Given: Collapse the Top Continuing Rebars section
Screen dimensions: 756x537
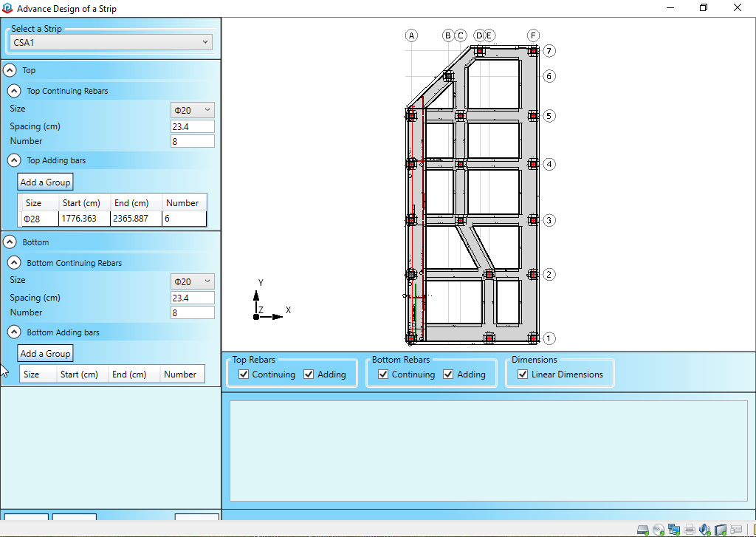Looking at the screenshot, I should (14, 91).
